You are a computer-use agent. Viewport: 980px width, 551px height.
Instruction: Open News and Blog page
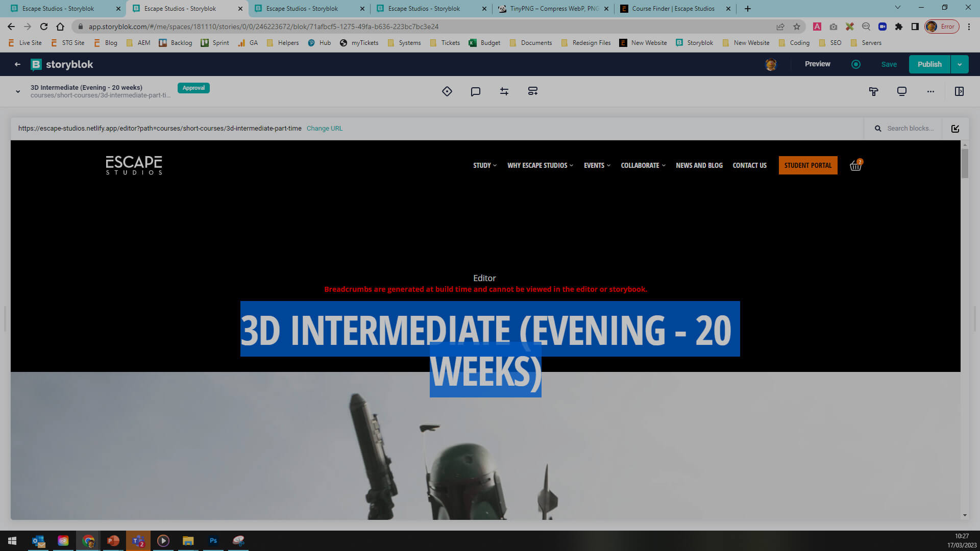(699, 165)
